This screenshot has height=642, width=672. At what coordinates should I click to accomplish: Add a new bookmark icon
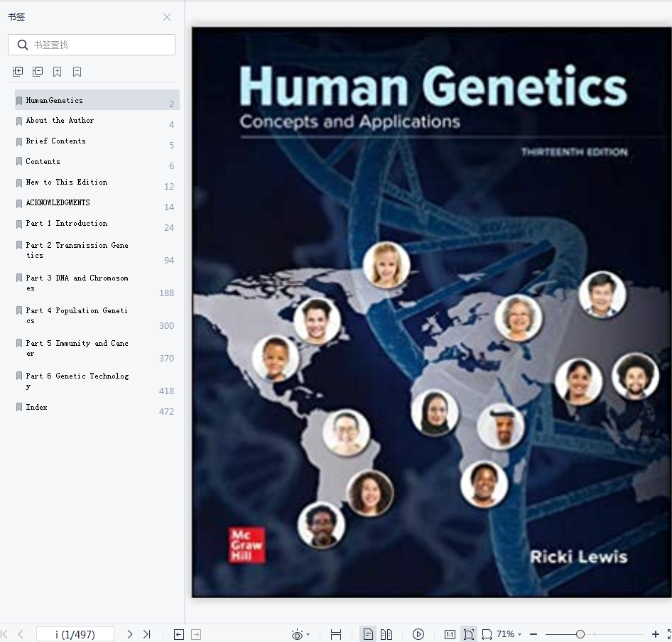point(57,72)
